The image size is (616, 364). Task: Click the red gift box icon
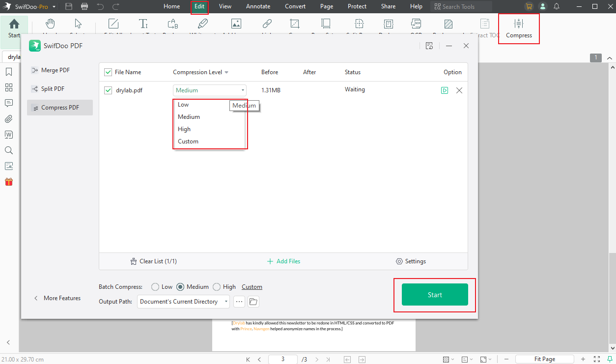pyautogui.click(x=9, y=182)
